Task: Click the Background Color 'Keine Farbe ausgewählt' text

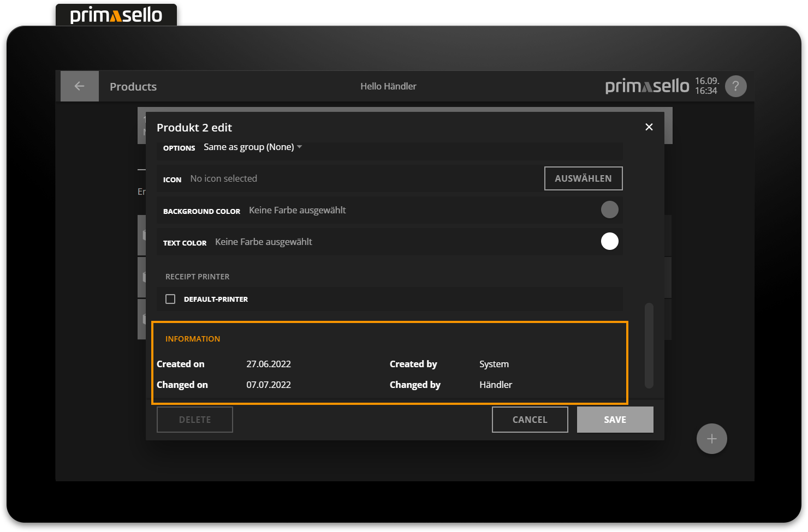Action: (x=297, y=211)
